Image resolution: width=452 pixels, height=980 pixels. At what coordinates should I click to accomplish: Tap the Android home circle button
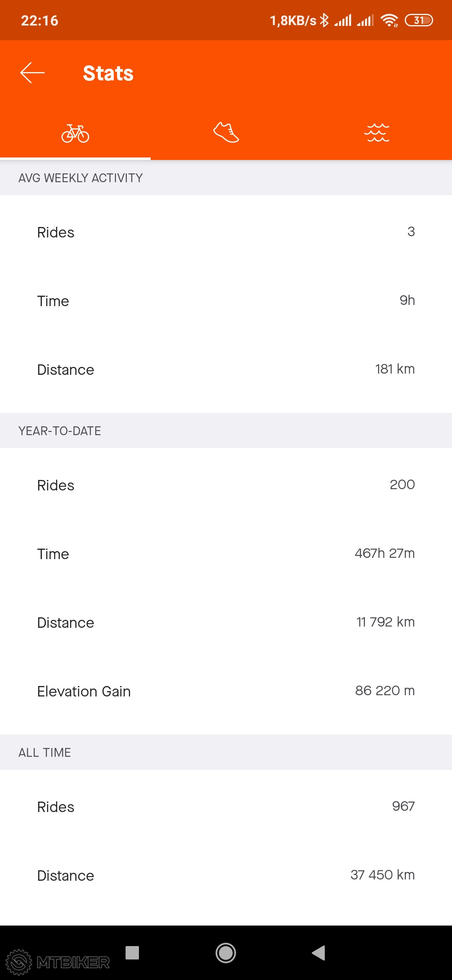coord(226,953)
